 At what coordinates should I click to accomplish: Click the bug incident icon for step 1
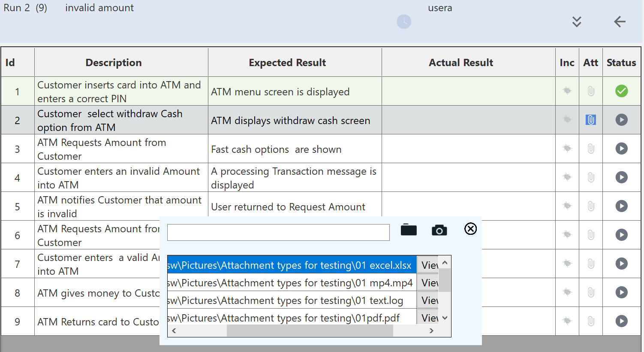(x=567, y=91)
